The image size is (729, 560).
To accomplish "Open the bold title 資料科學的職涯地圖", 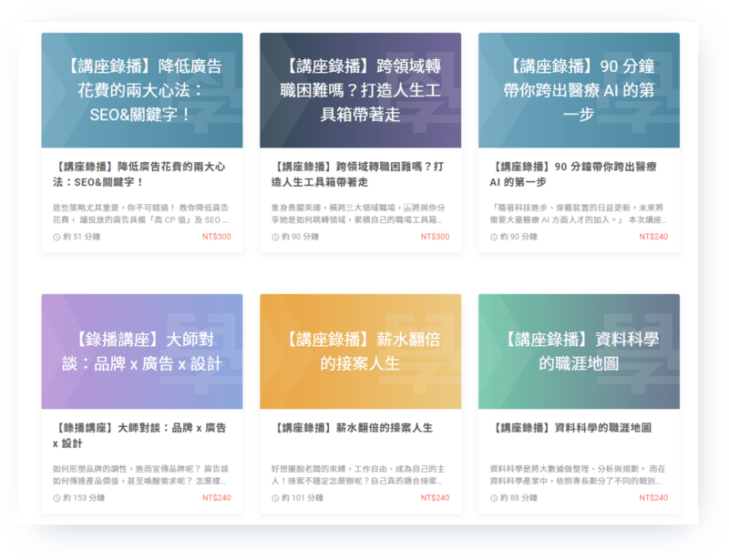I will click(x=571, y=427).
